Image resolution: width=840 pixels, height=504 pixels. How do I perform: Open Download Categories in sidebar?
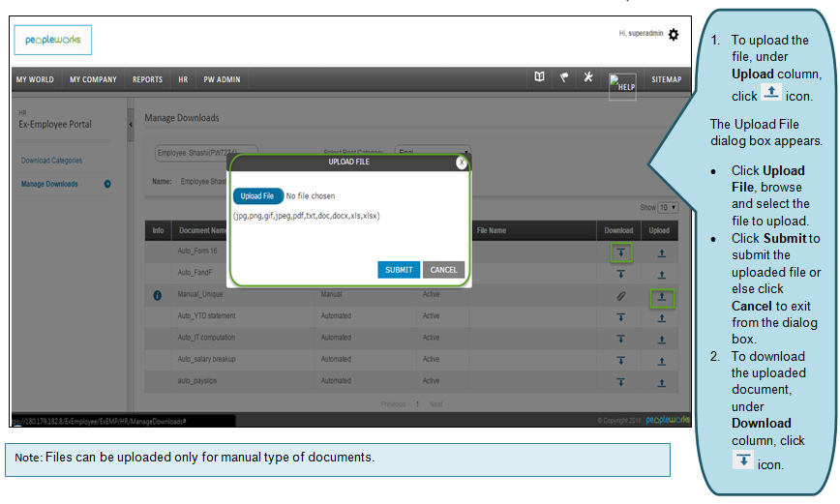point(52,161)
